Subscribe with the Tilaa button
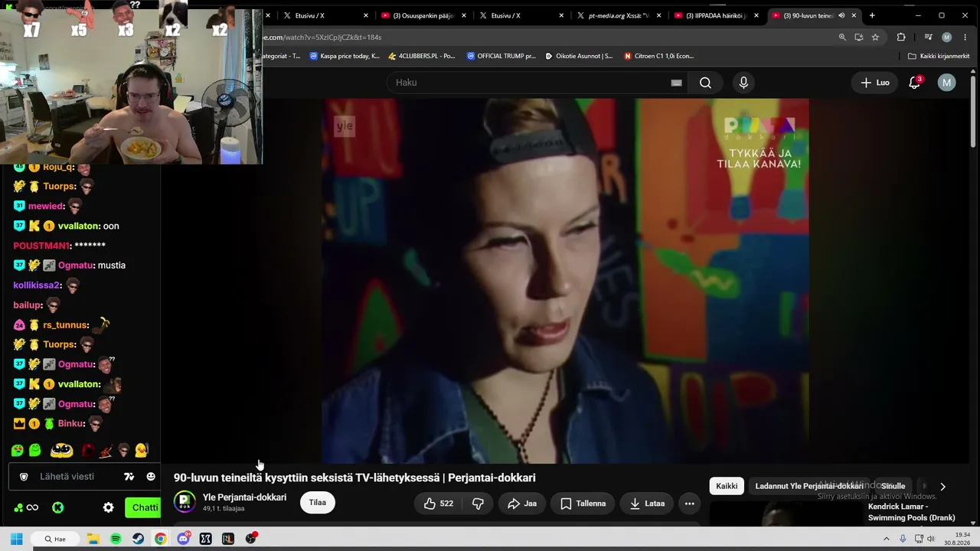The image size is (980, 551). click(317, 503)
